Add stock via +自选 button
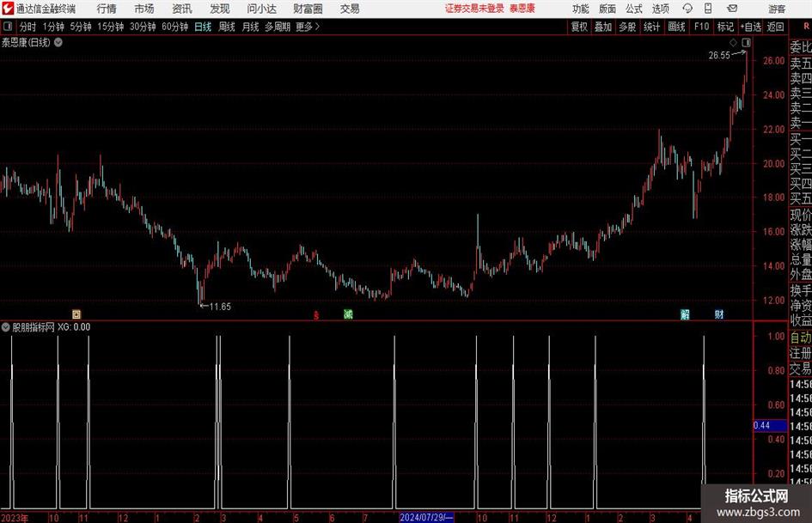 pos(751,27)
